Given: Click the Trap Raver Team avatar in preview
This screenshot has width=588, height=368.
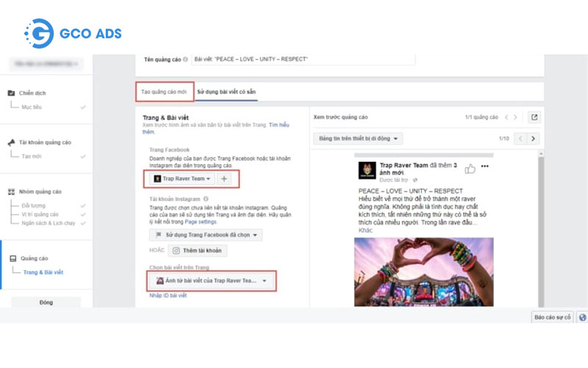Looking at the screenshot, I should pyautogui.click(x=367, y=171).
